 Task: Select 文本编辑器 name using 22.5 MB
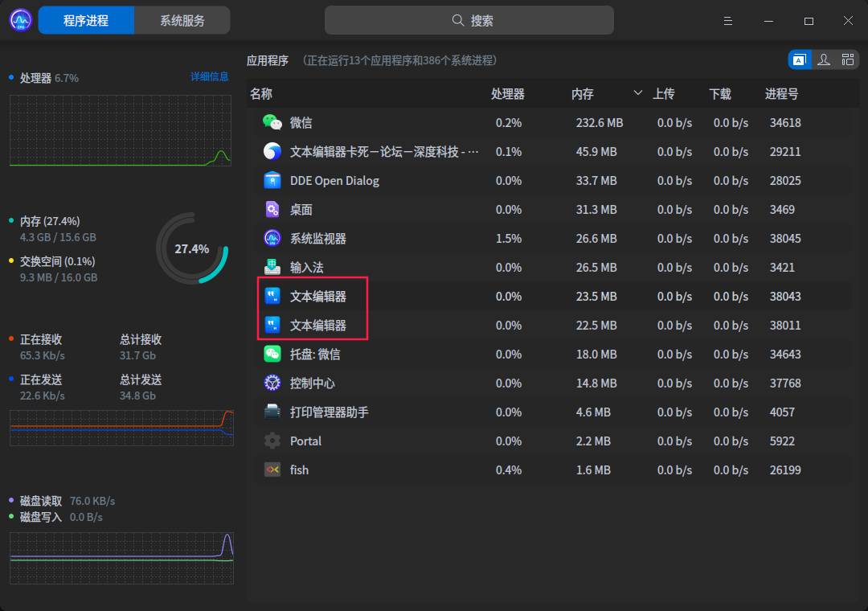(317, 325)
